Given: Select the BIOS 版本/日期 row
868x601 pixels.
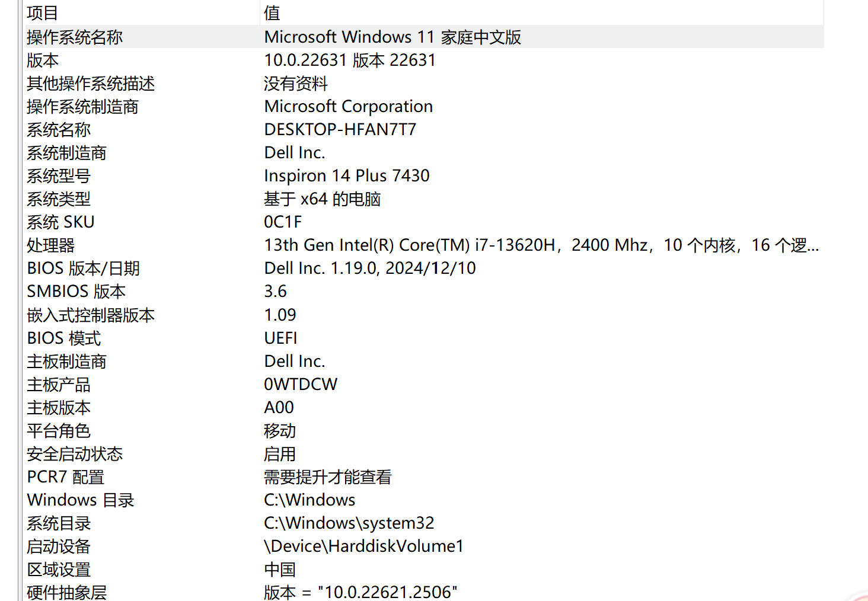Looking at the screenshot, I should (83, 268).
